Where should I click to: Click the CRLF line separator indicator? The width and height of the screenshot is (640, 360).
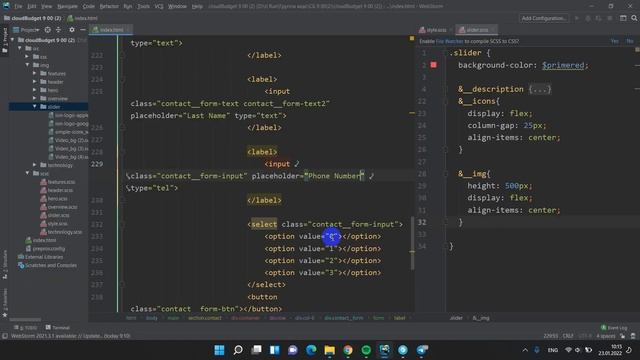[x=568, y=336]
